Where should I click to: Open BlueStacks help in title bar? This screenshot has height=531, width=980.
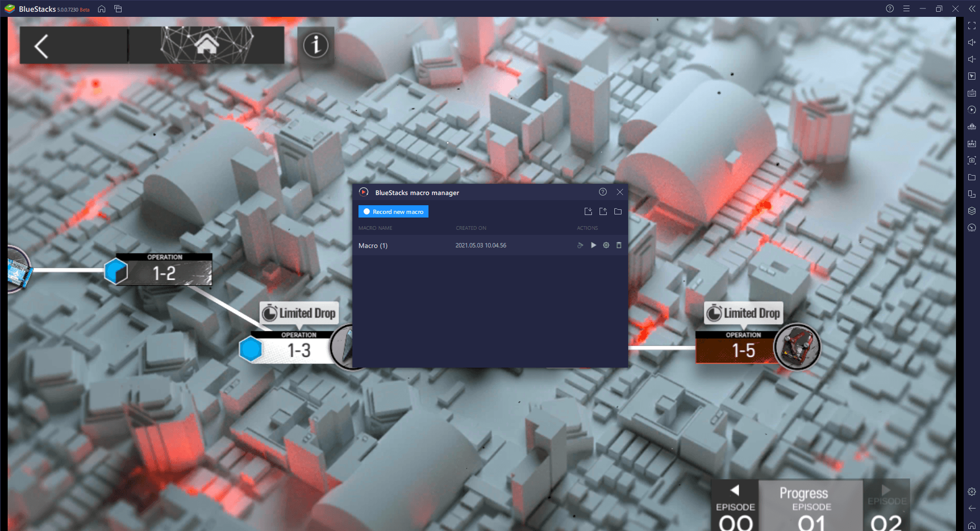[x=890, y=9]
